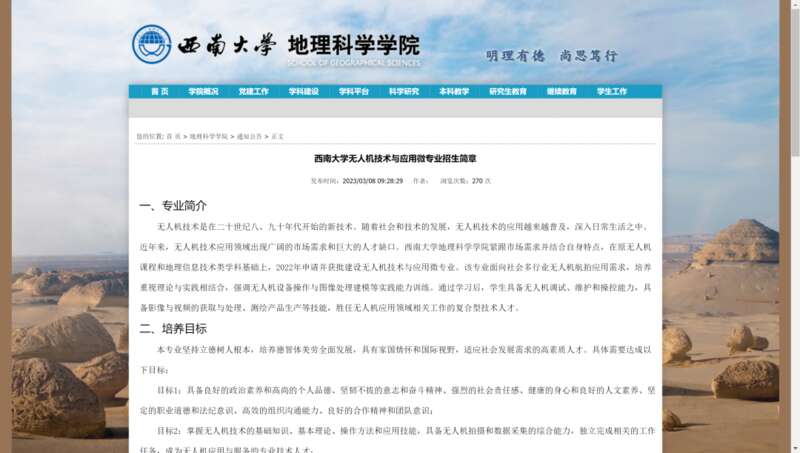Click the article title 西南大学无人机技术与应用微专业招生简章
Image resolution: width=800 pixels, height=453 pixels.
[x=395, y=159]
